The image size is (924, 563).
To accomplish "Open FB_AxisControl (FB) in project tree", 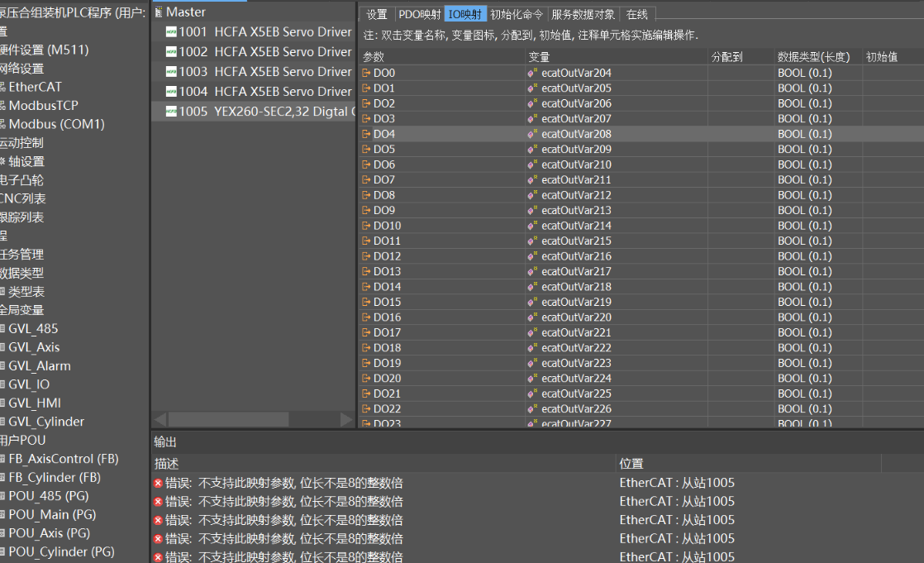I will pyautogui.click(x=64, y=459).
